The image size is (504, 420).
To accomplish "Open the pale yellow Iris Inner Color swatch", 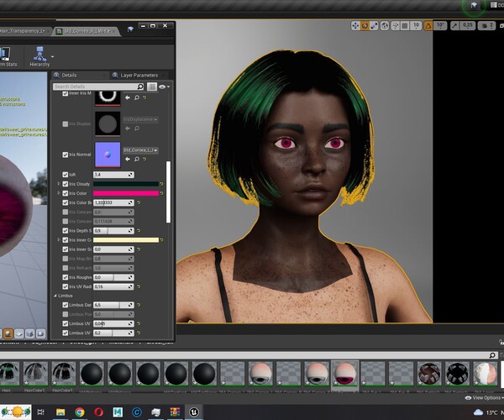I will click(126, 240).
